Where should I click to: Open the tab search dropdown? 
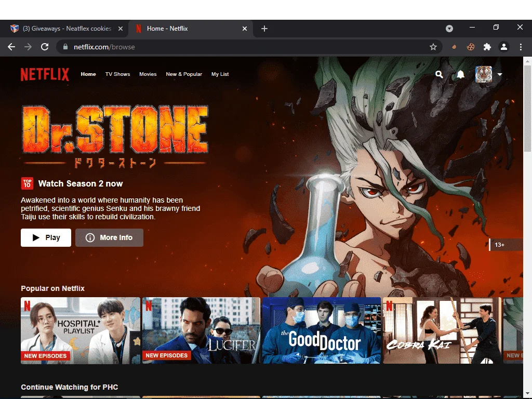tap(449, 29)
